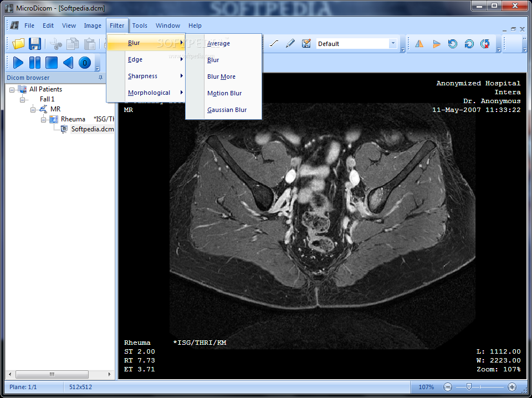The width and height of the screenshot is (532, 398).
Task: Open toolbar options arrow after preset combo
Action: click(x=403, y=49)
